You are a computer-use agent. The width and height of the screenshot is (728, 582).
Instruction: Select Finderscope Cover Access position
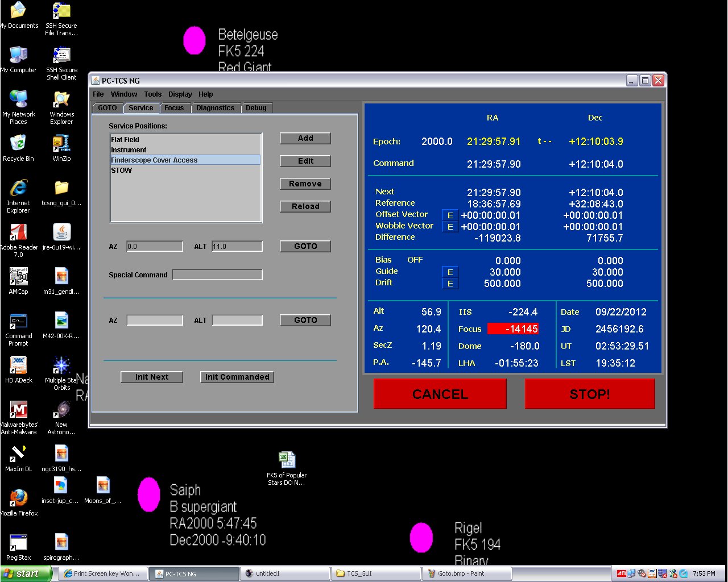pyautogui.click(x=185, y=160)
